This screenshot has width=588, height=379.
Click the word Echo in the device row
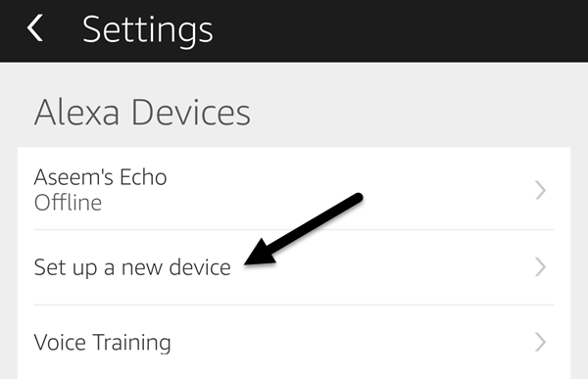pos(143,177)
